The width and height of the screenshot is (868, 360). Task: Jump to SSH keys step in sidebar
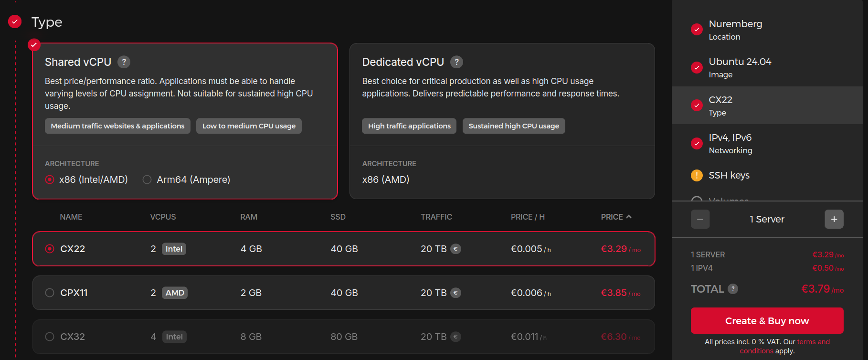click(767, 175)
